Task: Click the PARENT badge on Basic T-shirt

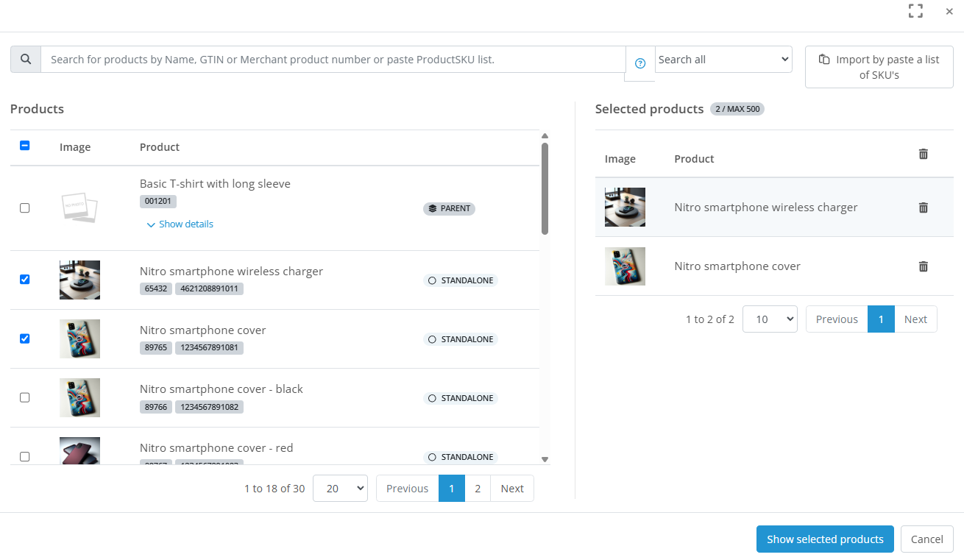Action: 449,208
